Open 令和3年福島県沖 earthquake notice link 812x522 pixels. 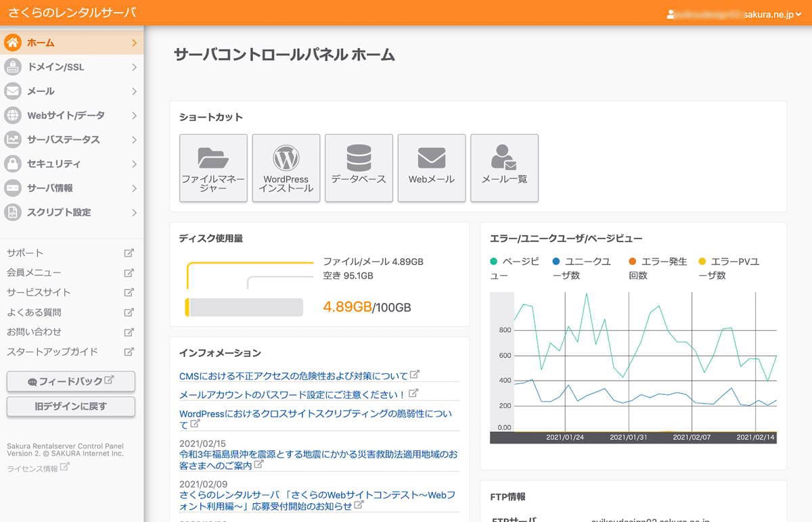coord(318,460)
